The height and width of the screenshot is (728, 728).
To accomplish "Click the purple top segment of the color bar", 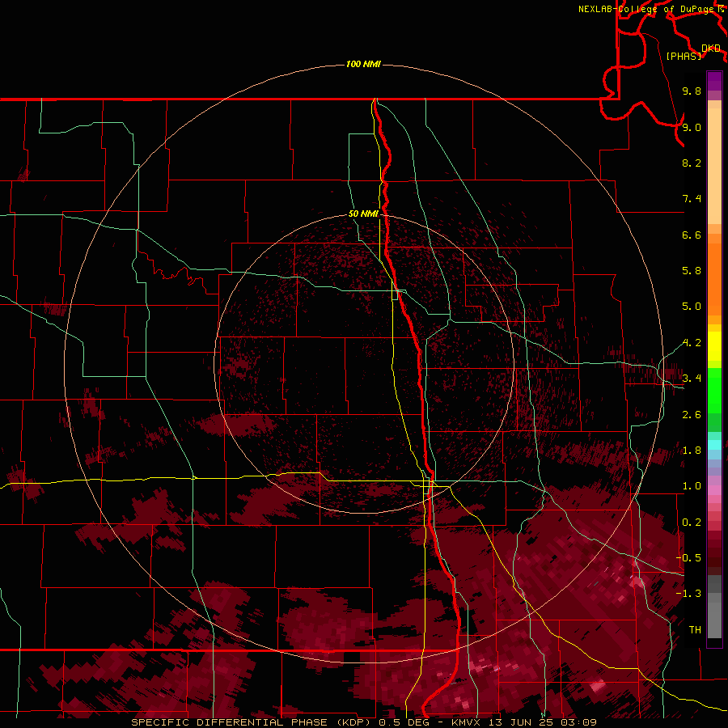I will click(x=714, y=81).
